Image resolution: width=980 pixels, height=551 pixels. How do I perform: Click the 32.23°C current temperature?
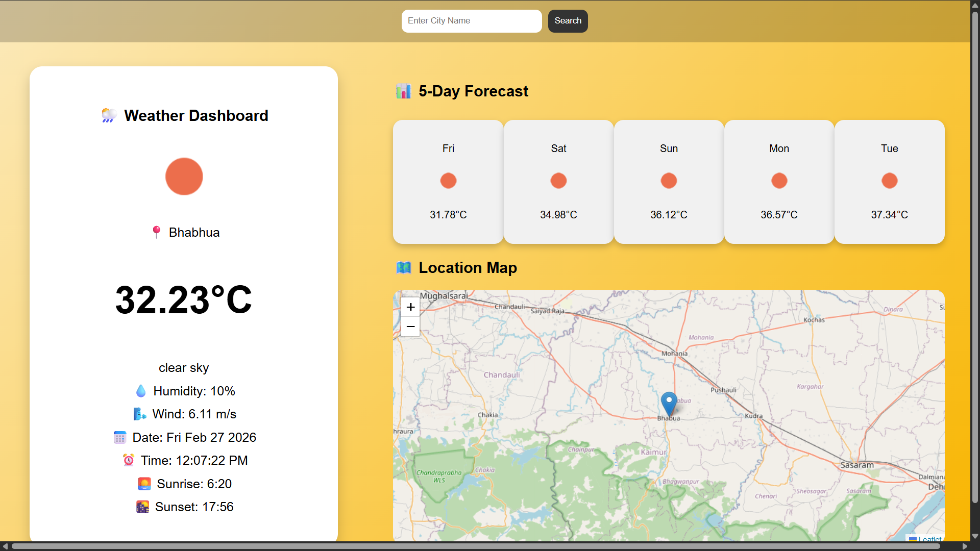pyautogui.click(x=184, y=300)
